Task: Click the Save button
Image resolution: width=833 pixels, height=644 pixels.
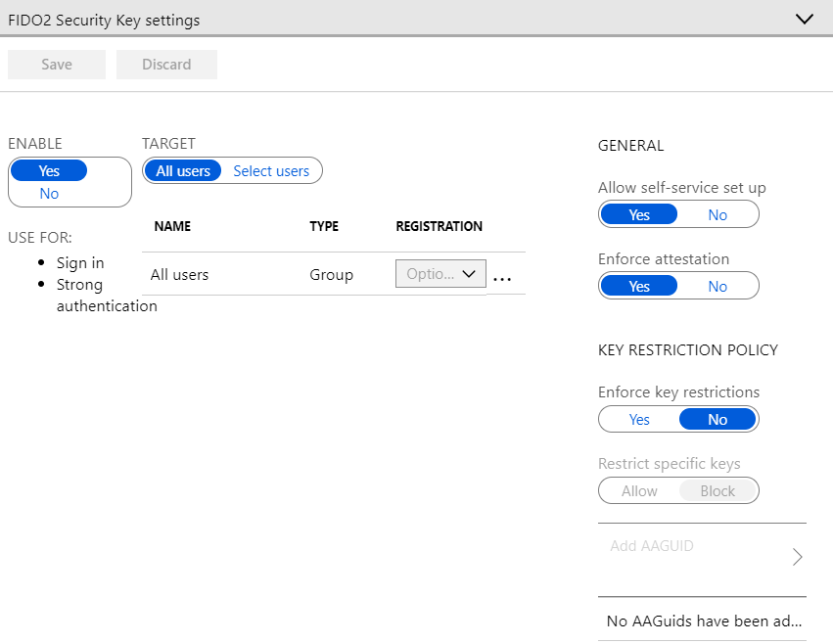Action: point(57,65)
